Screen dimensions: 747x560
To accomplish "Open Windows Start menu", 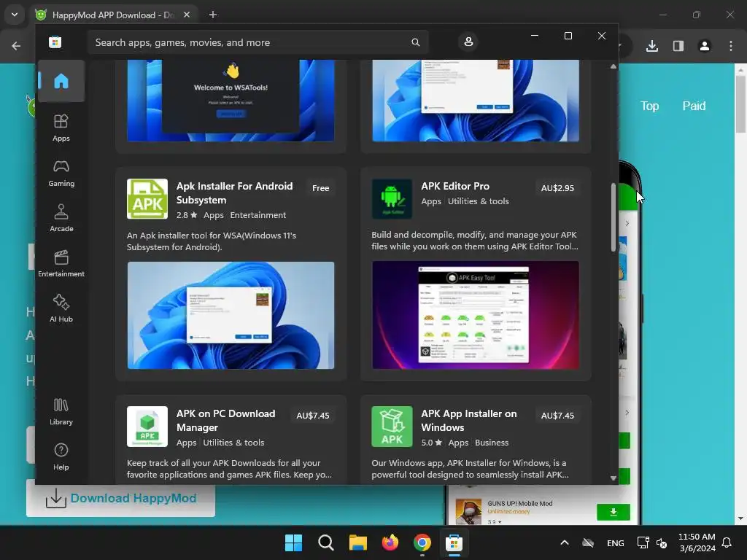I will click(293, 542).
